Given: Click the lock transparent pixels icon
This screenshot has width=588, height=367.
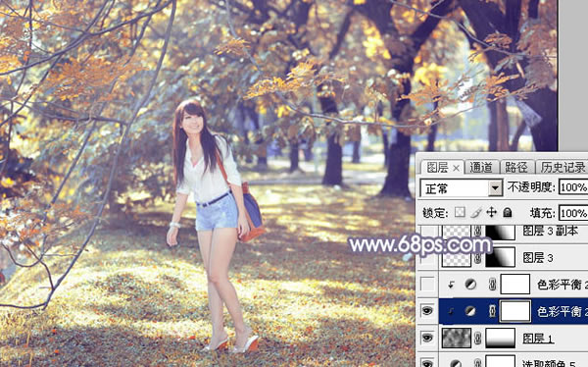Looking at the screenshot, I should point(460,212).
